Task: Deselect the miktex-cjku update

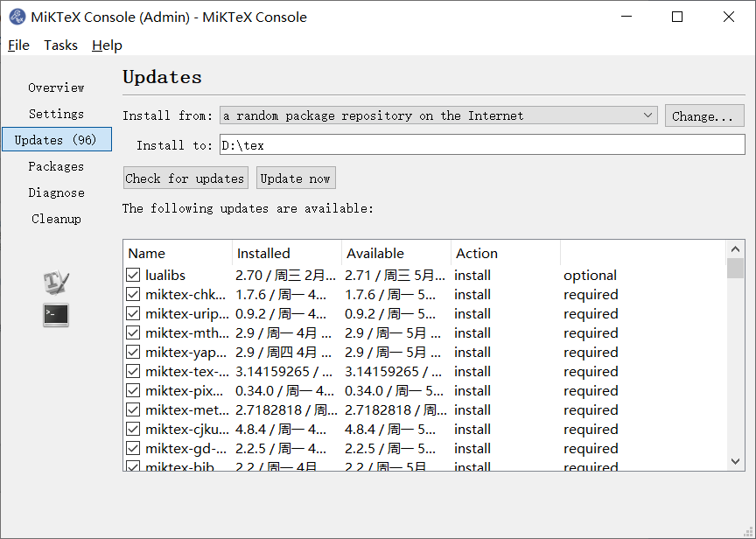Action: coord(133,429)
